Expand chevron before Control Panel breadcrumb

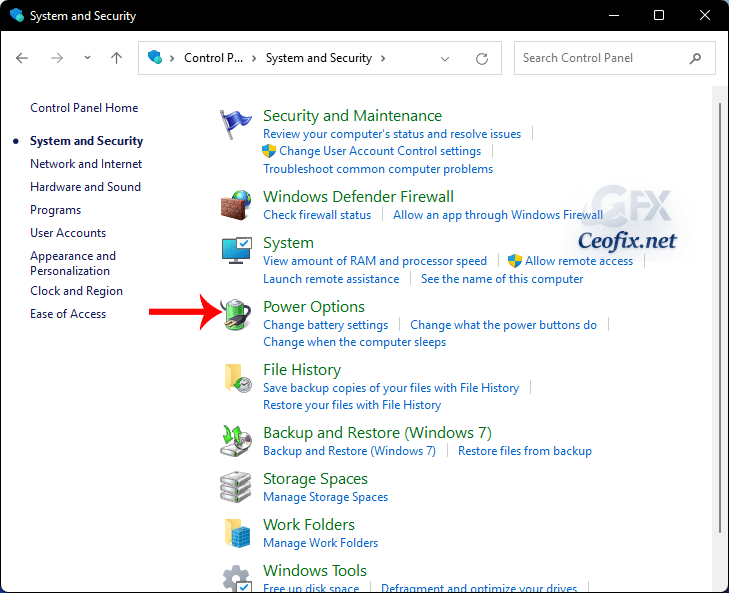click(172, 58)
